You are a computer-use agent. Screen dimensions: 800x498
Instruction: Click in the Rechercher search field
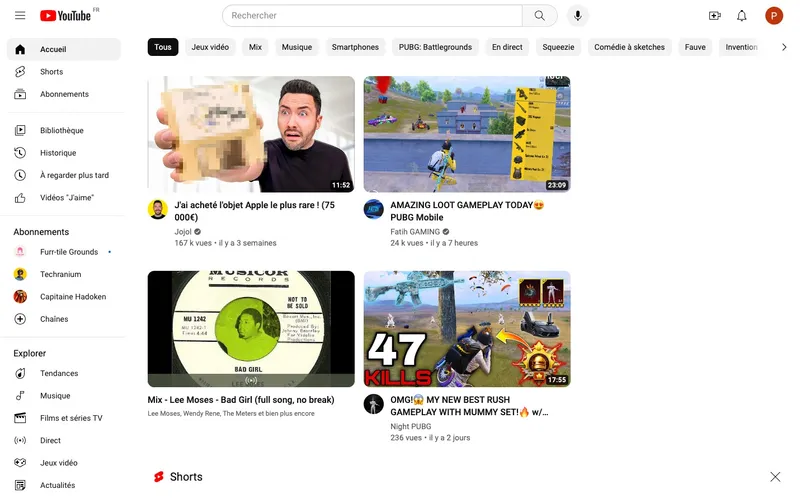(x=372, y=16)
